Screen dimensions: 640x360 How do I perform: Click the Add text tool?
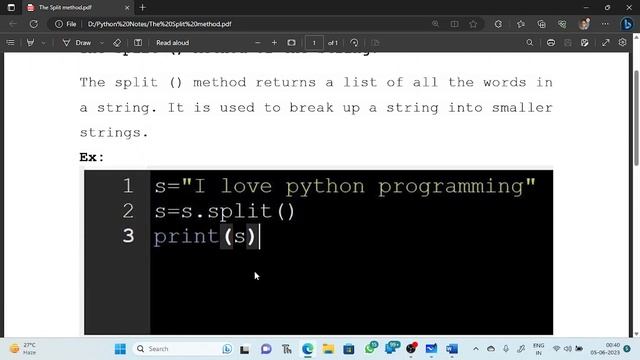click(138, 42)
